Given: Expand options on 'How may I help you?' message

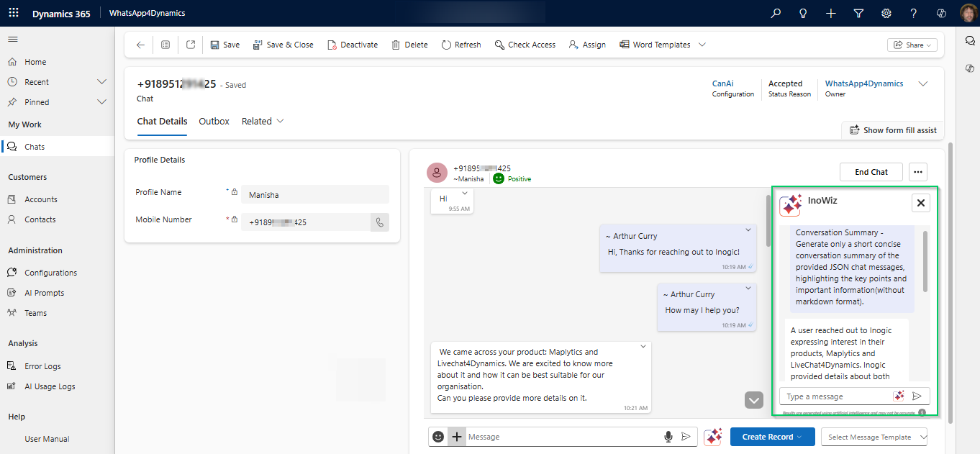Looking at the screenshot, I should tap(748, 289).
